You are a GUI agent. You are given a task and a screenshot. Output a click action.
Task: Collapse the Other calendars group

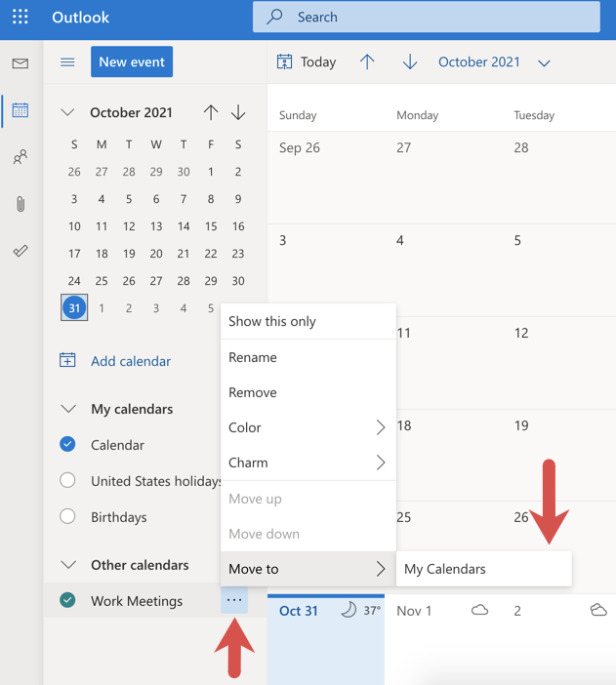(x=68, y=565)
